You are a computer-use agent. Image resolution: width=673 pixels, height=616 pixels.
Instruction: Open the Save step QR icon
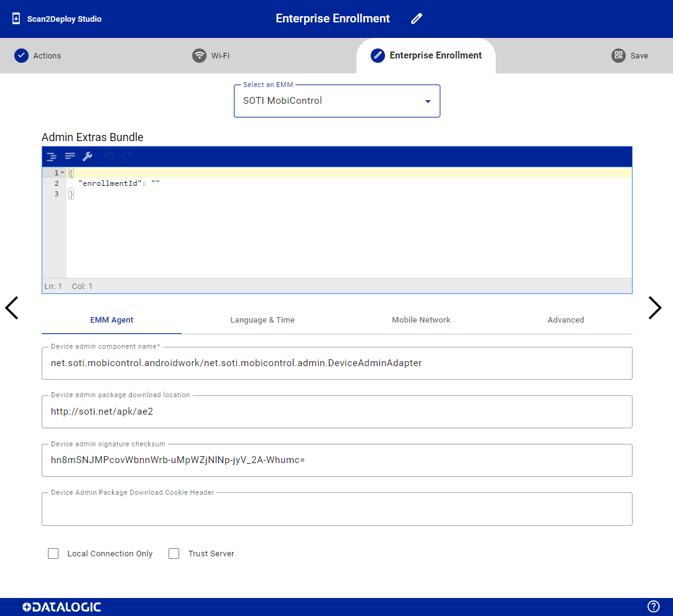[618, 55]
